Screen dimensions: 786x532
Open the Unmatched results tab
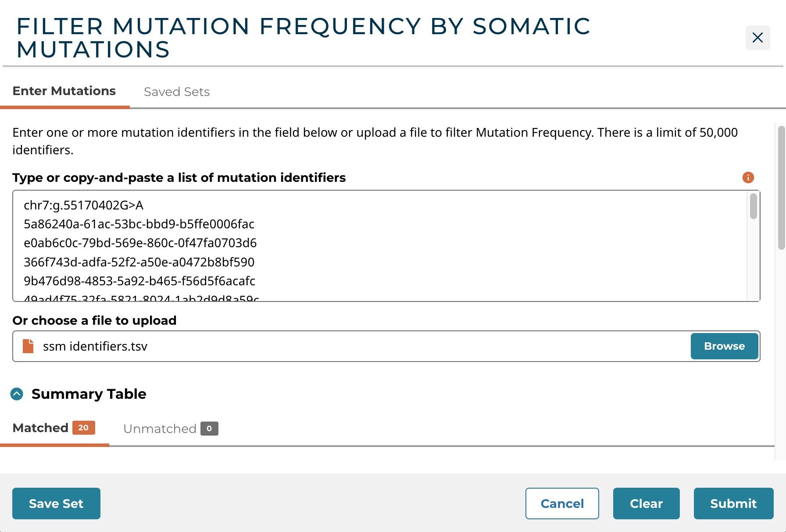pos(170,429)
